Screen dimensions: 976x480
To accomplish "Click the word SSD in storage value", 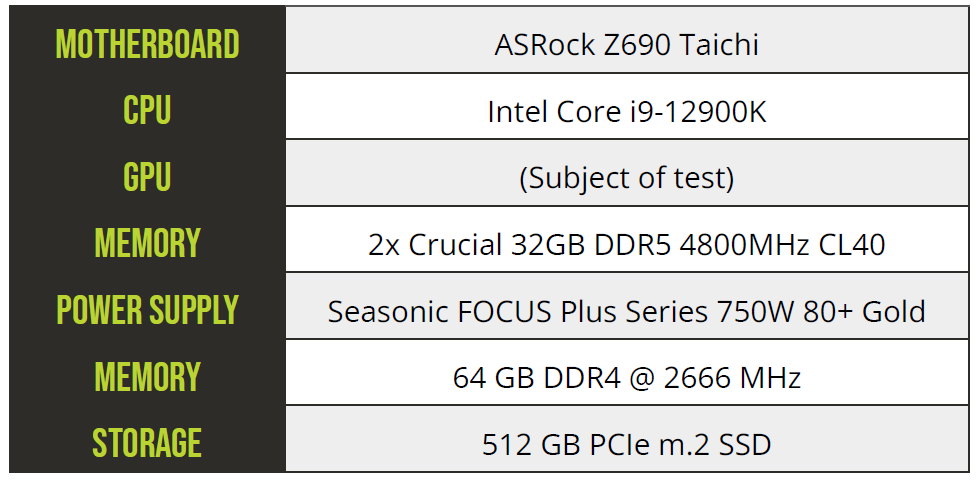I will click(745, 444).
